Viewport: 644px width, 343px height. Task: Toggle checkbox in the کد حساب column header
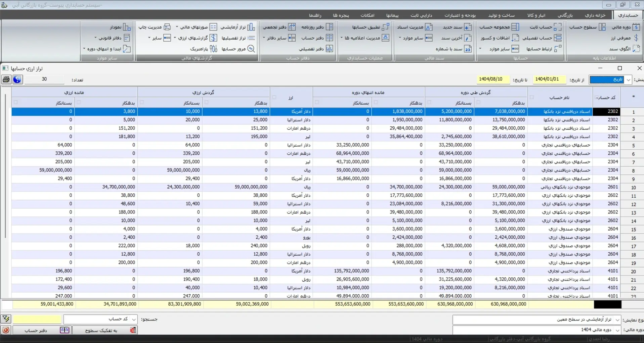[597, 98]
